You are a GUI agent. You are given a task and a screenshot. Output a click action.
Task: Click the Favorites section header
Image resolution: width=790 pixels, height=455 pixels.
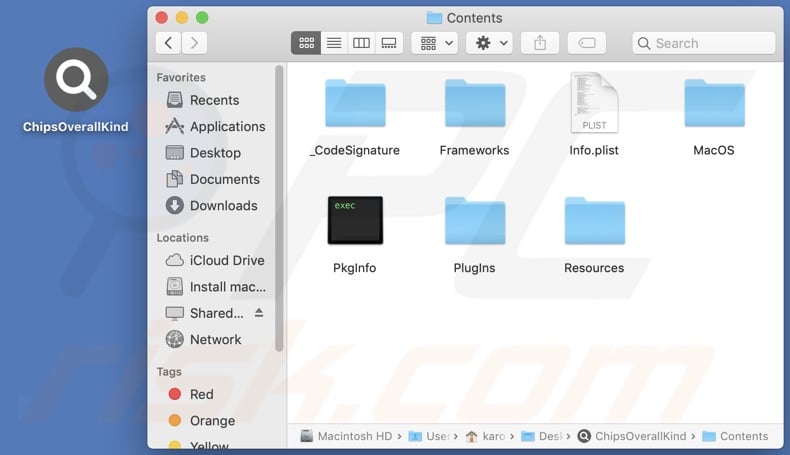click(181, 78)
